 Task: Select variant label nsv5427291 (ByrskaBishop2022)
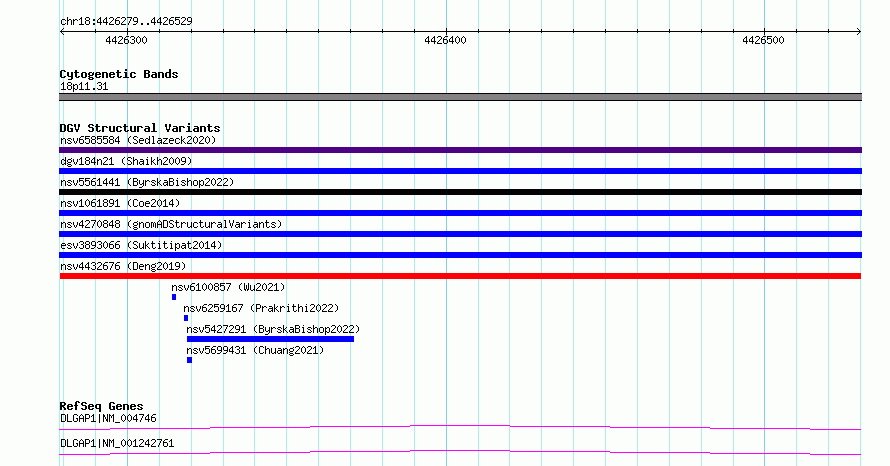coord(273,329)
